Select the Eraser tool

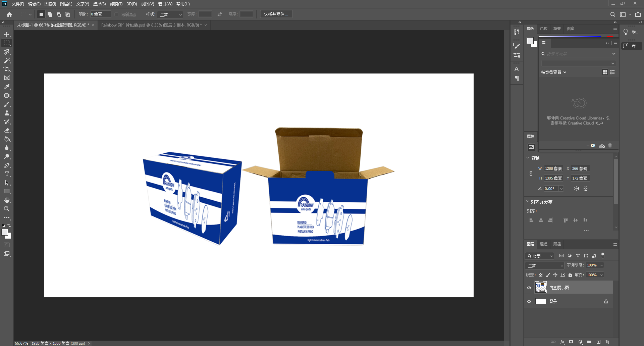7,130
